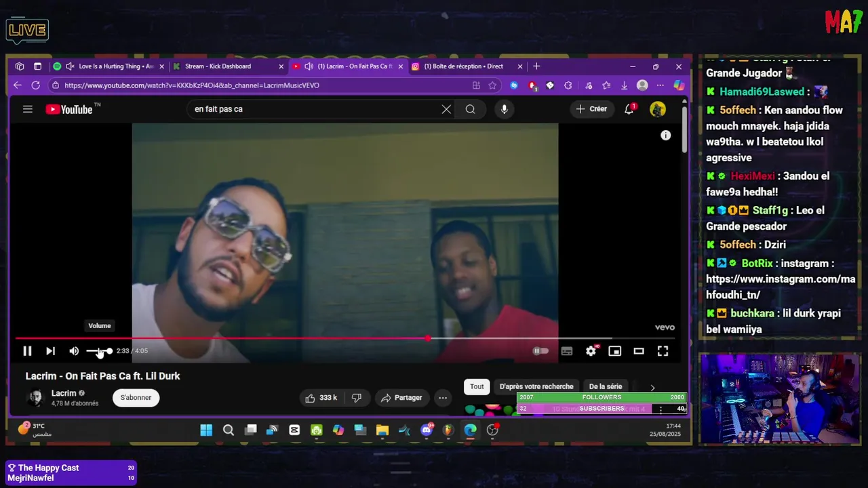Adjust the video volume slider
The image size is (868, 488).
tap(99, 351)
